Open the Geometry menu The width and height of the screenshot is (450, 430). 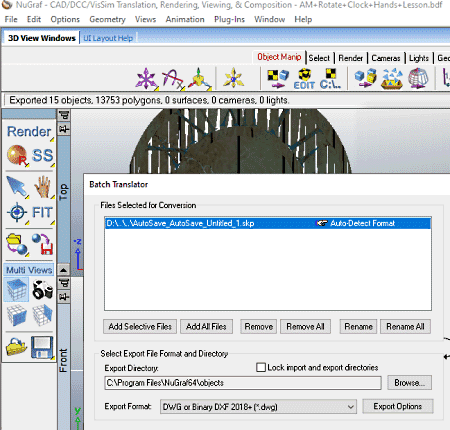pos(107,19)
